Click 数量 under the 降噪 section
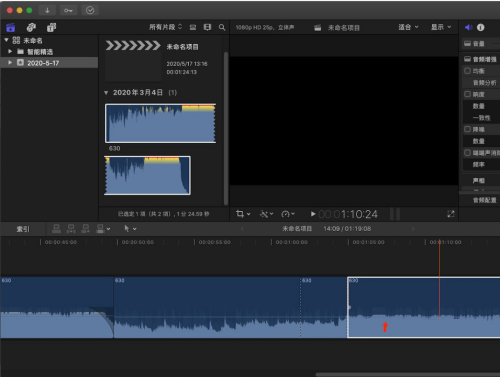 [x=478, y=141]
